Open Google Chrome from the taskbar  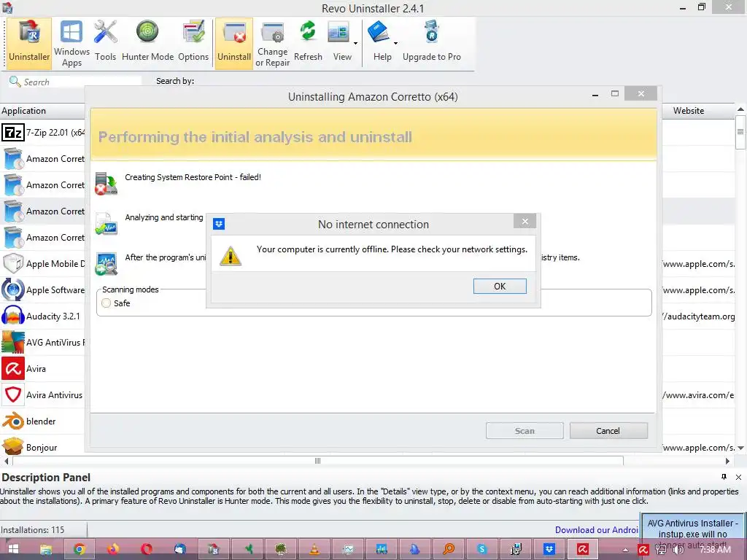80,549
